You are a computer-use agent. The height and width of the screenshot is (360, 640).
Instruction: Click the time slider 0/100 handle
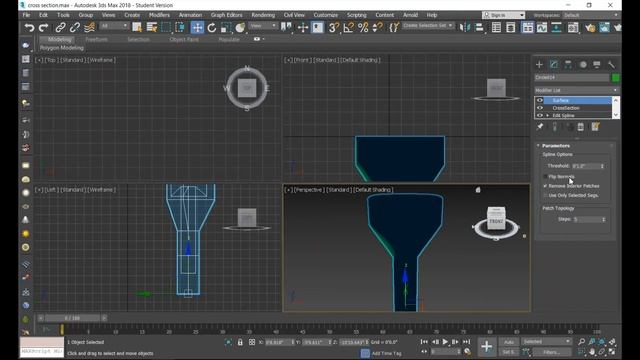tap(72, 318)
